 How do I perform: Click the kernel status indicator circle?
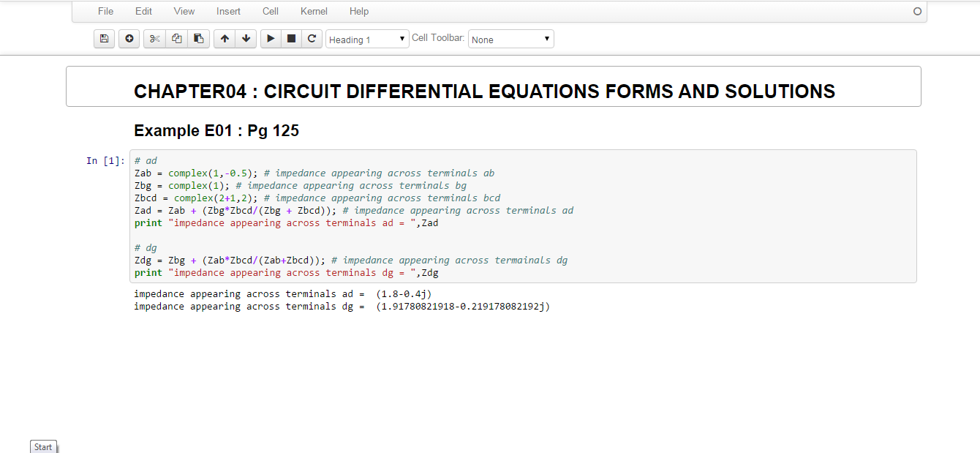click(x=918, y=12)
